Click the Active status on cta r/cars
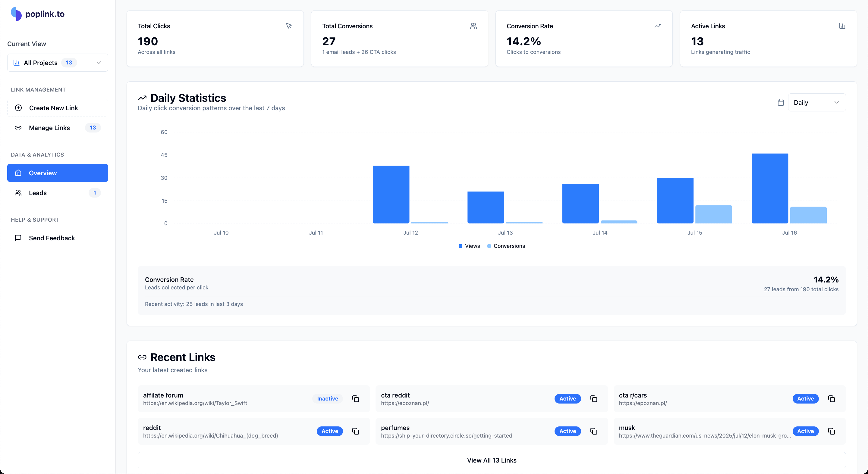Viewport: 868px width, 474px height. pyautogui.click(x=806, y=399)
